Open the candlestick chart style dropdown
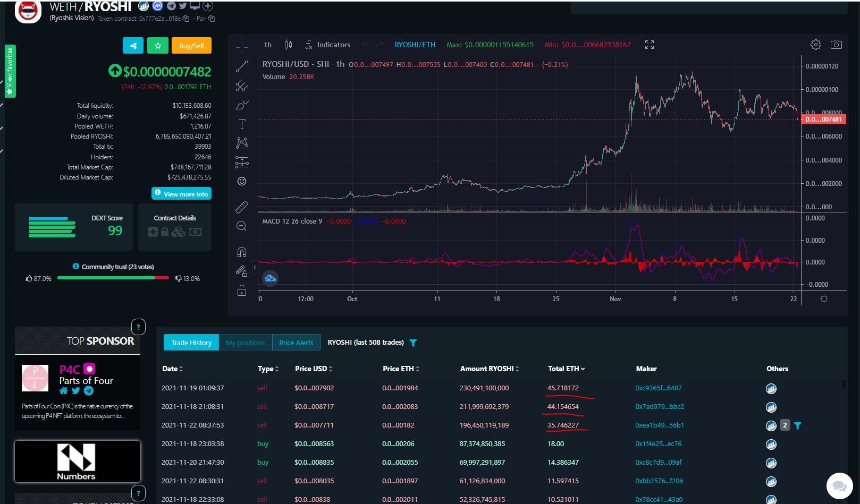 tap(288, 45)
